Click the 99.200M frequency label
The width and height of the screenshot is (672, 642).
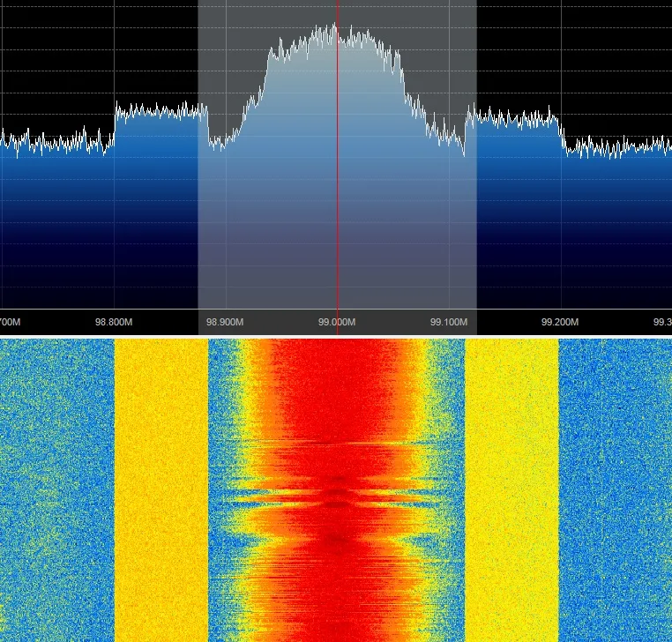pos(560,322)
